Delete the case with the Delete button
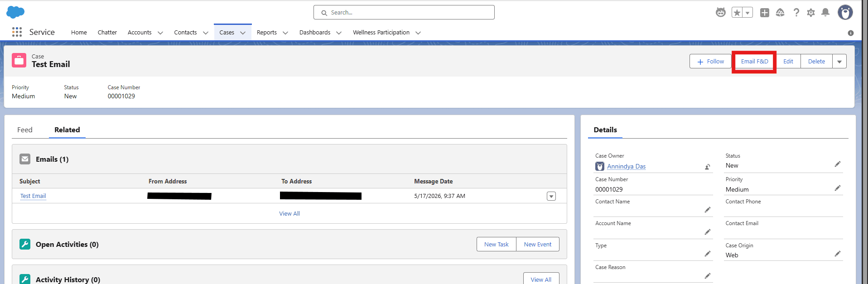868x284 pixels. click(x=816, y=61)
